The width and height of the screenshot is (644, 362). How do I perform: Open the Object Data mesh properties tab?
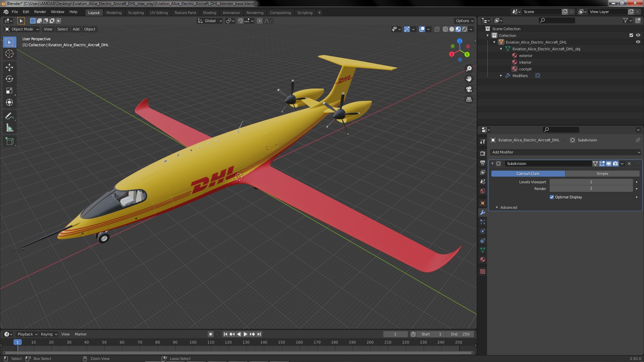point(483,250)
